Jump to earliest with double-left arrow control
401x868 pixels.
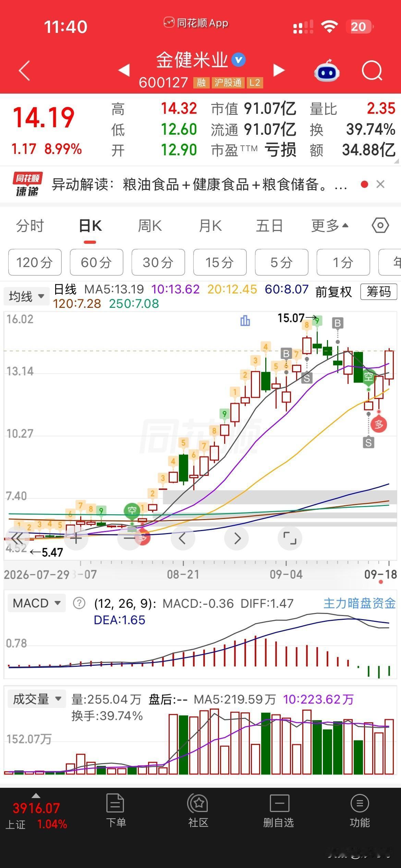click(x=17, y=538)
